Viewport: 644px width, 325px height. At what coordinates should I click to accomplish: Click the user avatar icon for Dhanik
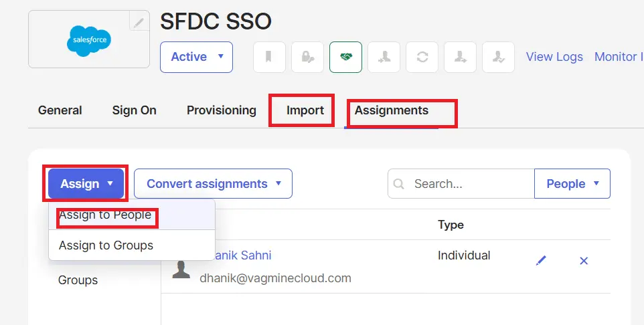point(181,269)
